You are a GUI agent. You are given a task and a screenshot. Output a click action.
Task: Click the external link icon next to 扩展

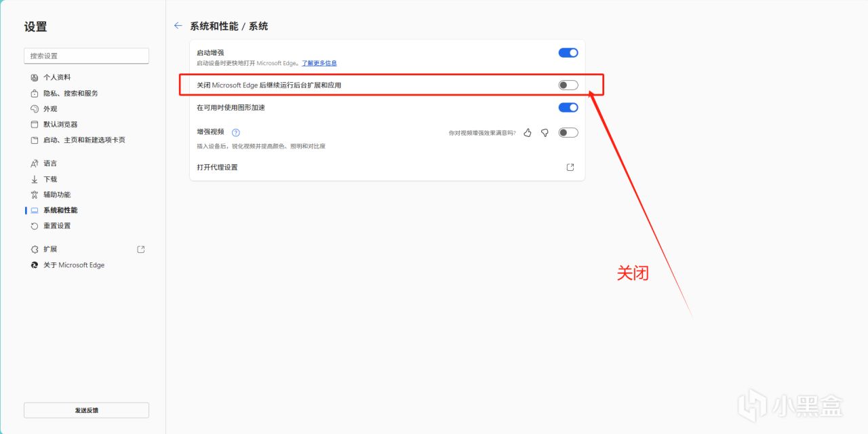click(141, 249)
